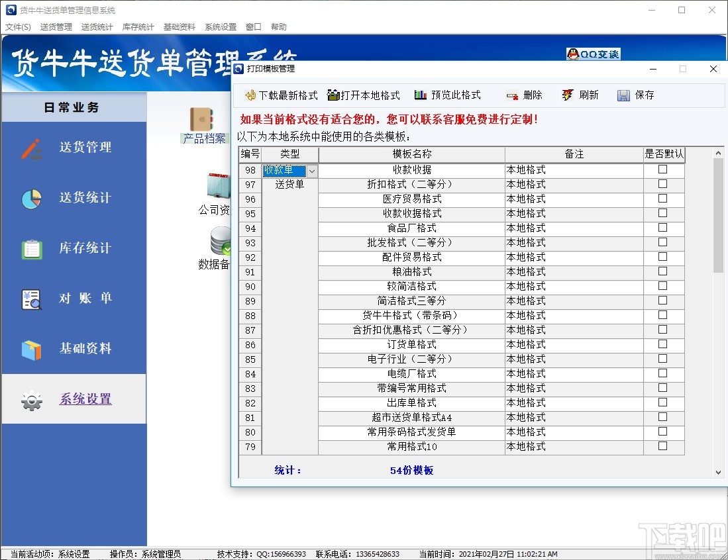This screenshot has width=728, height=560.
Task: Click the 系统设置 underlined link
Action: pos(85,400)
